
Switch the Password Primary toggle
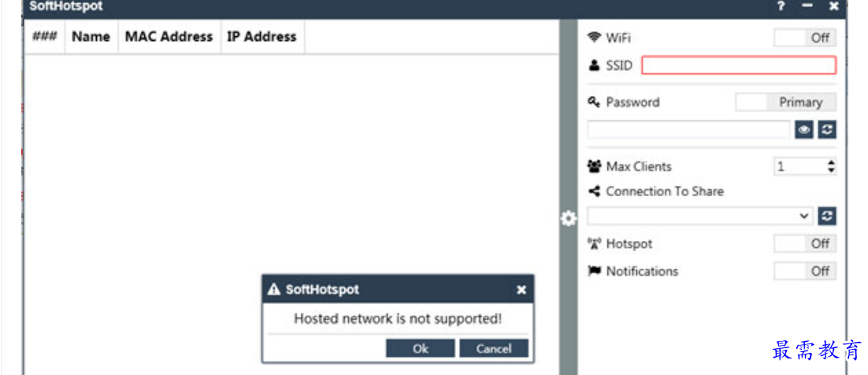point(785,102)
